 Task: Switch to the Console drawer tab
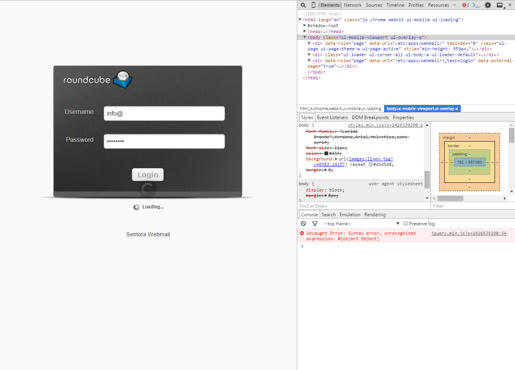pos(309,215)
